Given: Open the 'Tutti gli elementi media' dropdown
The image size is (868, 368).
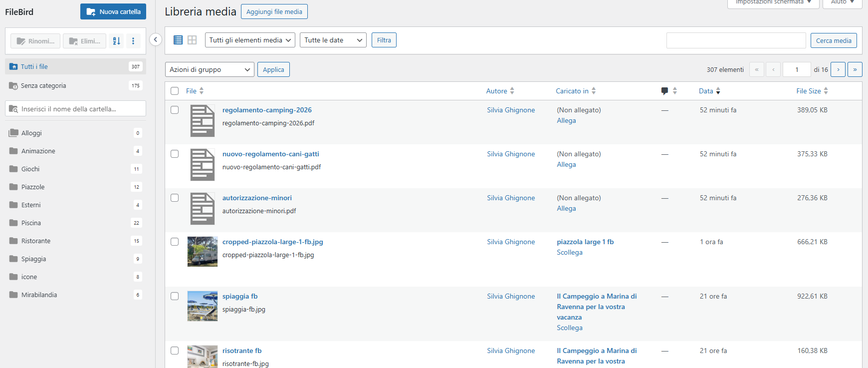Looking at the screenshot, I should (x=250, y=40).
